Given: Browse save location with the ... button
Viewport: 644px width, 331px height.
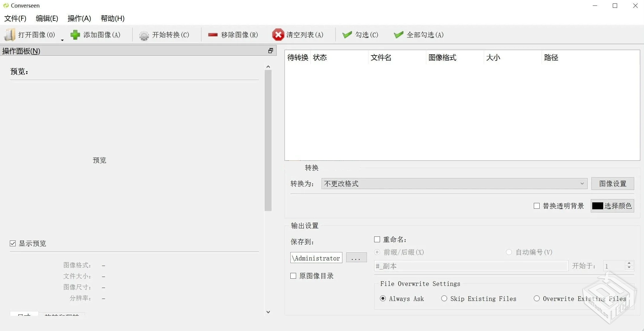Looking at the screenshot, I should click(356, 258).
